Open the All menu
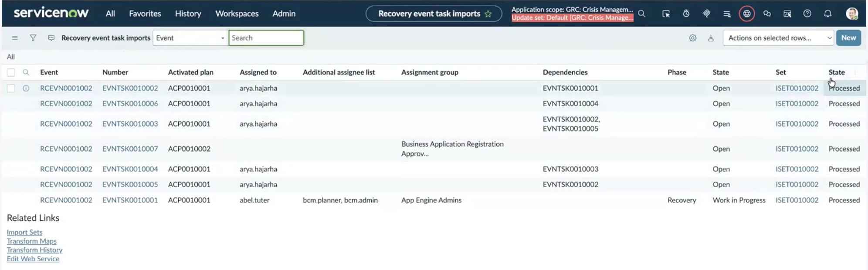Viewport: 868px width, 270px height. point(110,13)
